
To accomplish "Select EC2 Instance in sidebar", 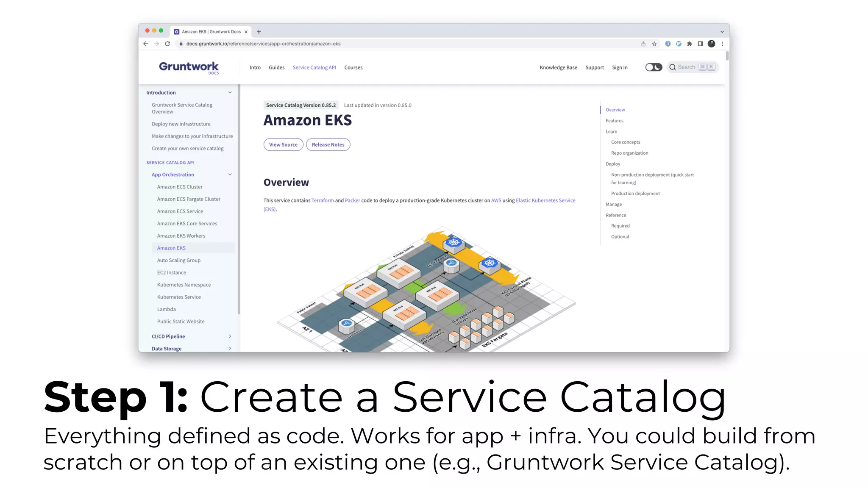I will tap(172, 273).
